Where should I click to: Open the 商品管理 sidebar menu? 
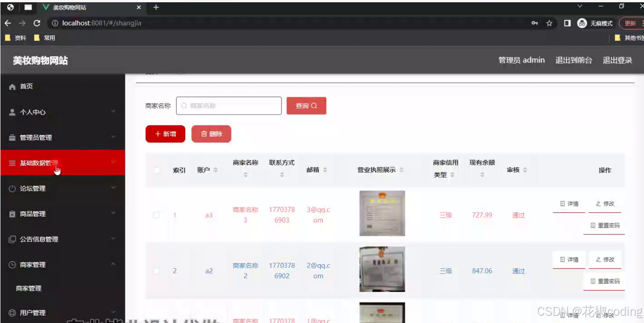click(x=62, y=214)
